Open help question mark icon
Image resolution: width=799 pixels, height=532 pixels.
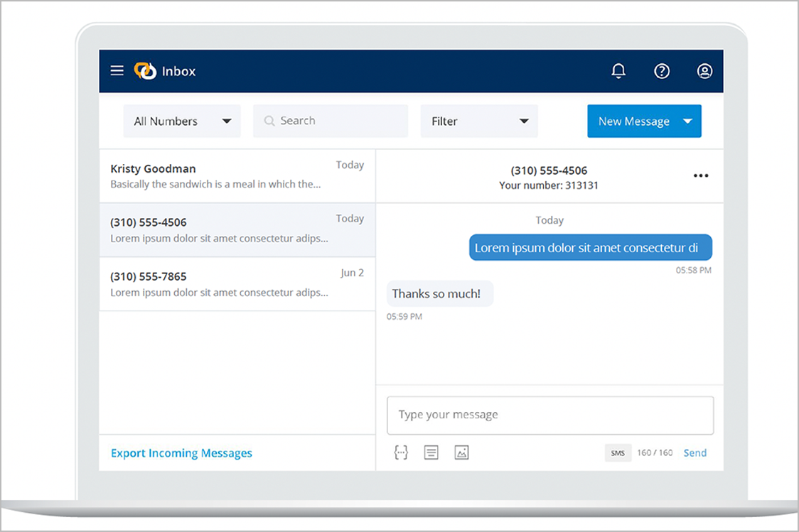click(x=661, y=71)
